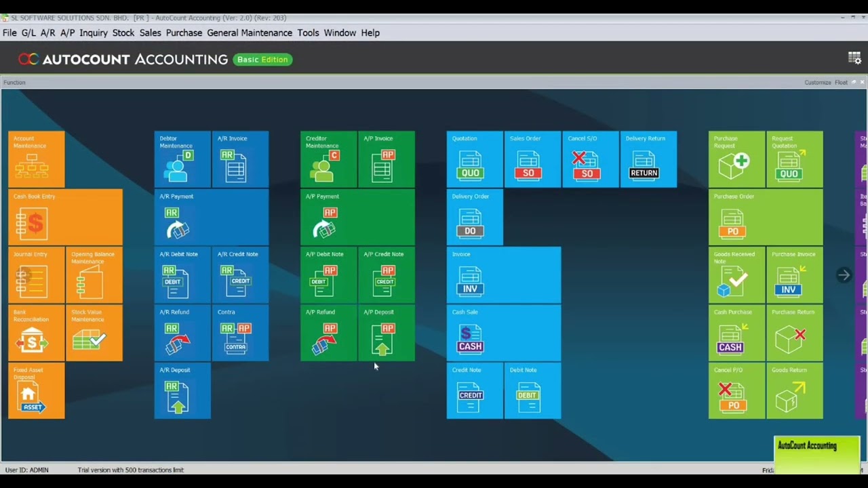Open the A/P Deposit tile
This screenshot has width=868, height=488.
point(387,333)
